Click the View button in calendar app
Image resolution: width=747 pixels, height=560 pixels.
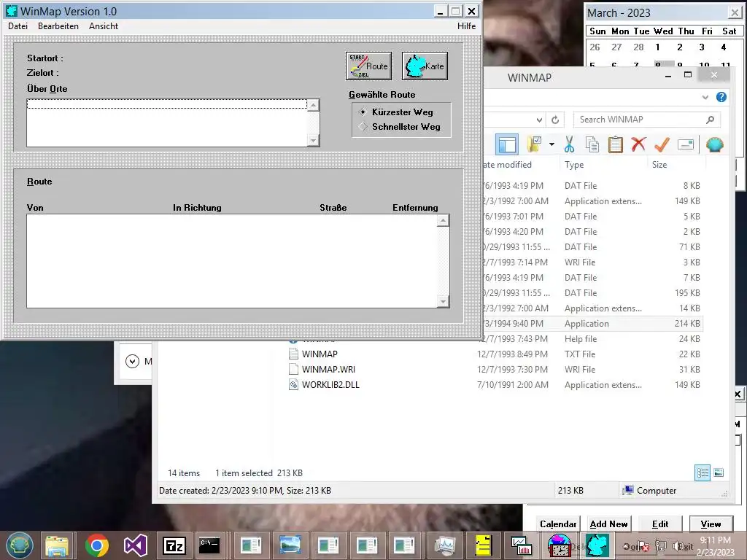[711, 524]
